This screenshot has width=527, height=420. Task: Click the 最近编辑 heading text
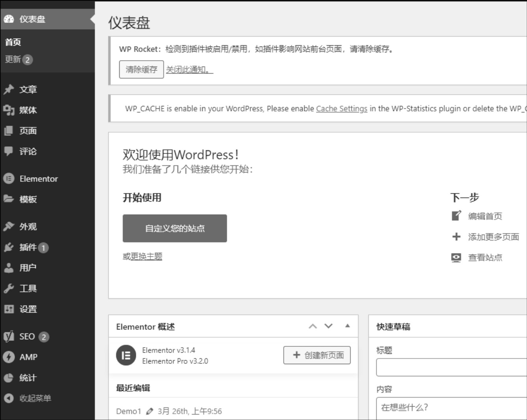point(133,388)
